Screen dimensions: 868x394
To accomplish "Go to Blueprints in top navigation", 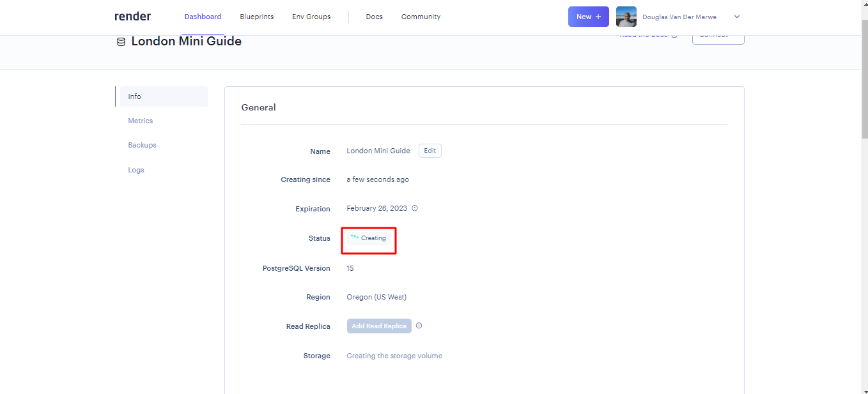I will click(x=256, y=17).
